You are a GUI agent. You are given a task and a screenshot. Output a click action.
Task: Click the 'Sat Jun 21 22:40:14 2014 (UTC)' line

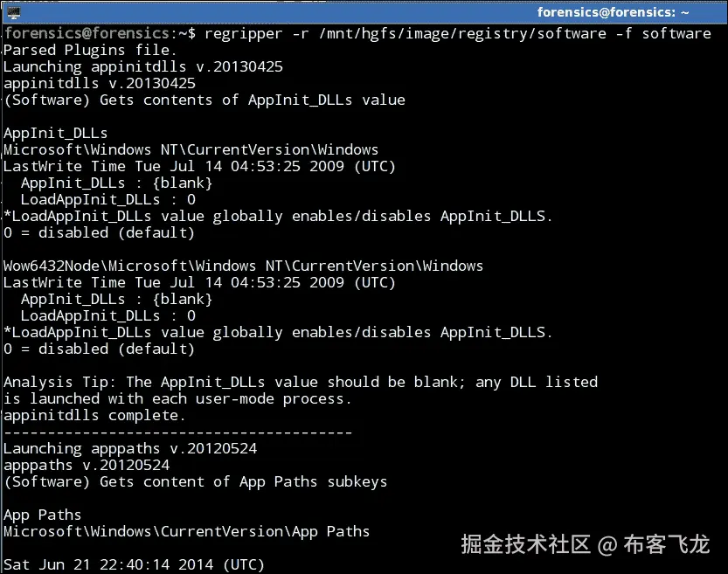point(134,564)
